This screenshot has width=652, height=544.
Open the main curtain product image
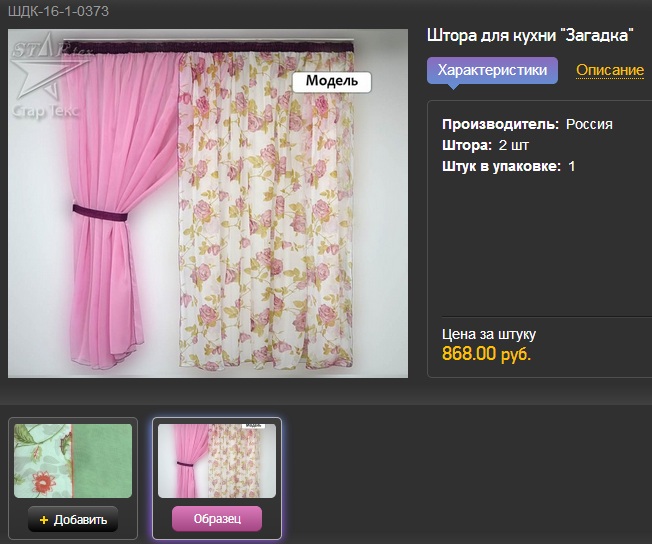point(208,203)
